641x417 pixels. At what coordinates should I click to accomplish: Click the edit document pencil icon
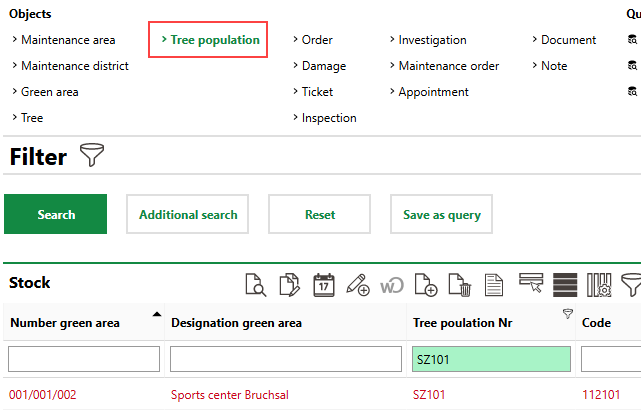click(x=290, y=285)
